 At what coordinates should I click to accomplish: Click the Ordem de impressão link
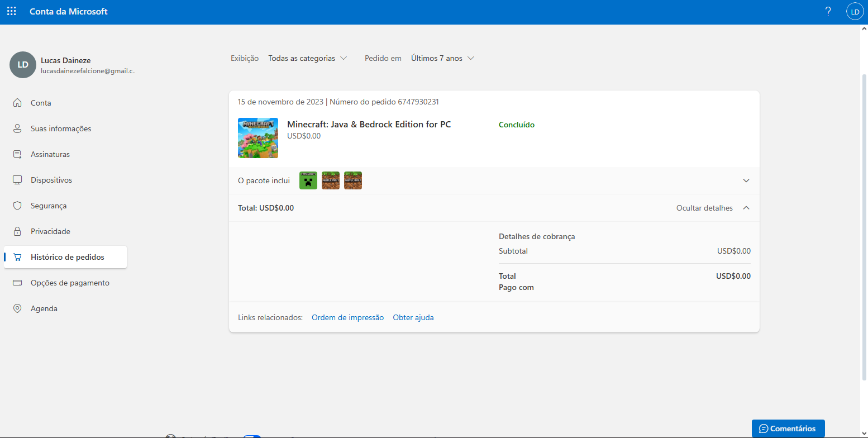click(348, 317)
